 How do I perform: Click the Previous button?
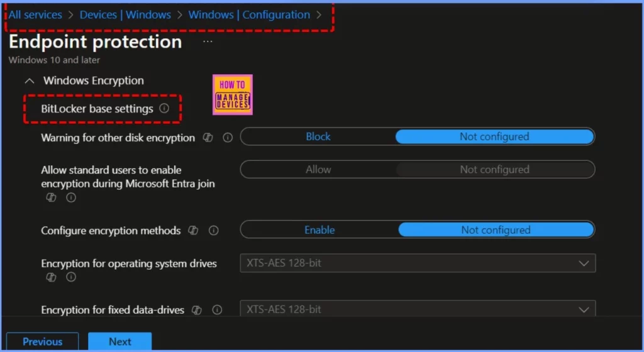tap(42, 341)
